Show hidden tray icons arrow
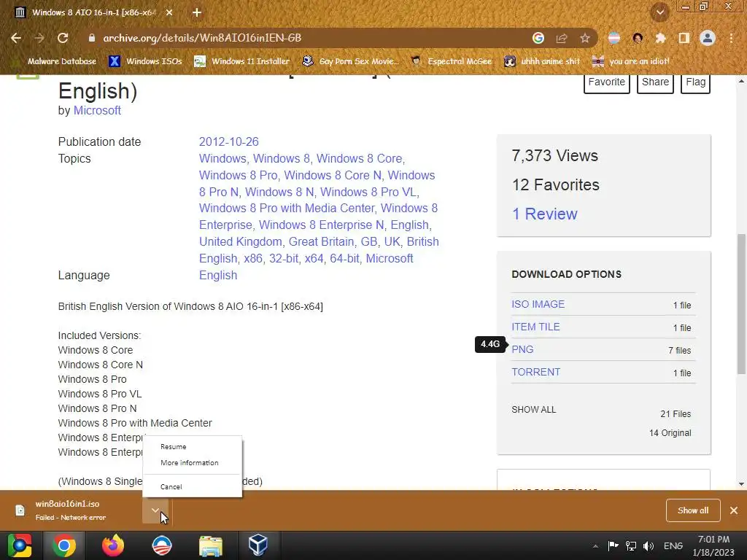 (x=595, y=546)
